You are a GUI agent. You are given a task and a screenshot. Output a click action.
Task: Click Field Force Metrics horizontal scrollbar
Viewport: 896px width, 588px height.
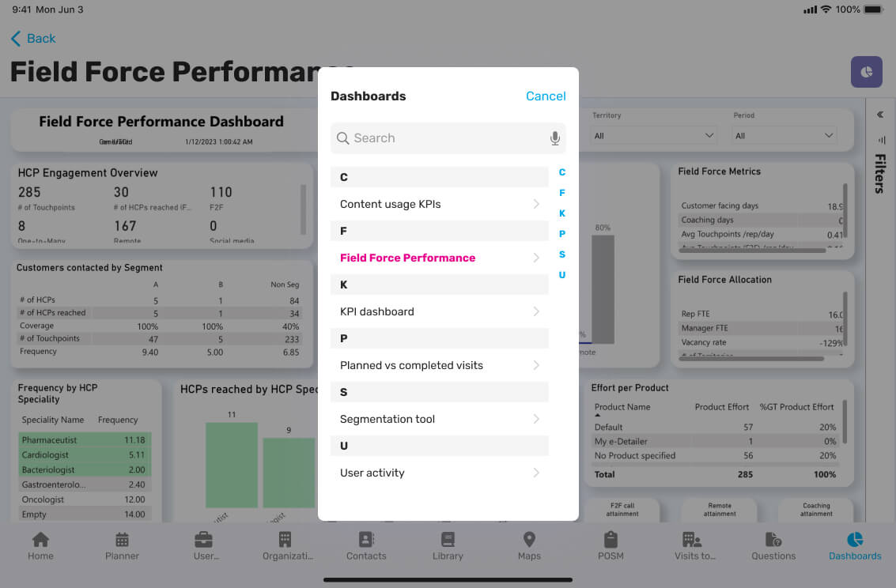pyautogui.click(x=752, y=250)
